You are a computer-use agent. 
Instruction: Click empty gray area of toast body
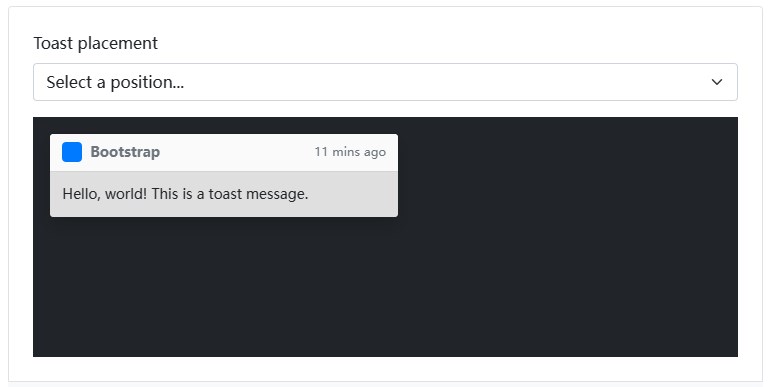coord(353,194)
